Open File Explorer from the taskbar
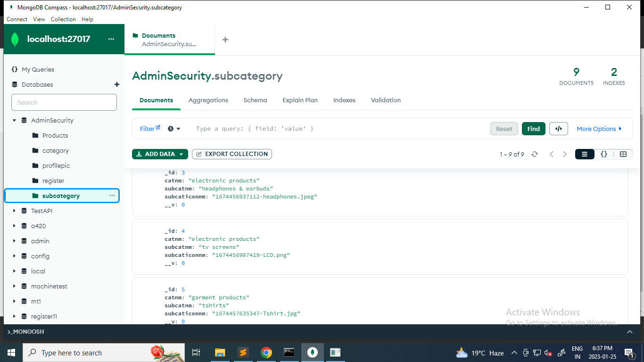 click(220, 353)
